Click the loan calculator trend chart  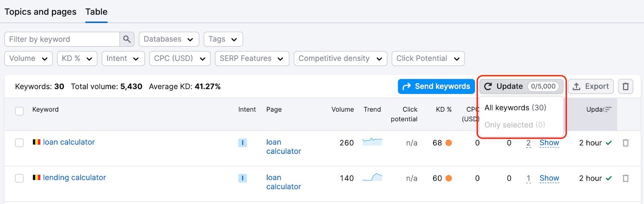372,142
